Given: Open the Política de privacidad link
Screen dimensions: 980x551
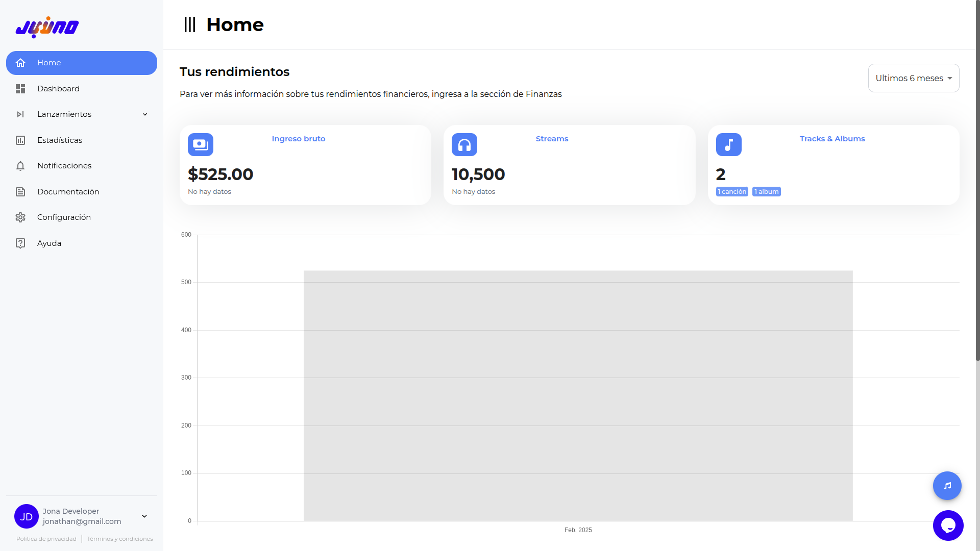Looking at the screenshot, I should coord(46,539).
